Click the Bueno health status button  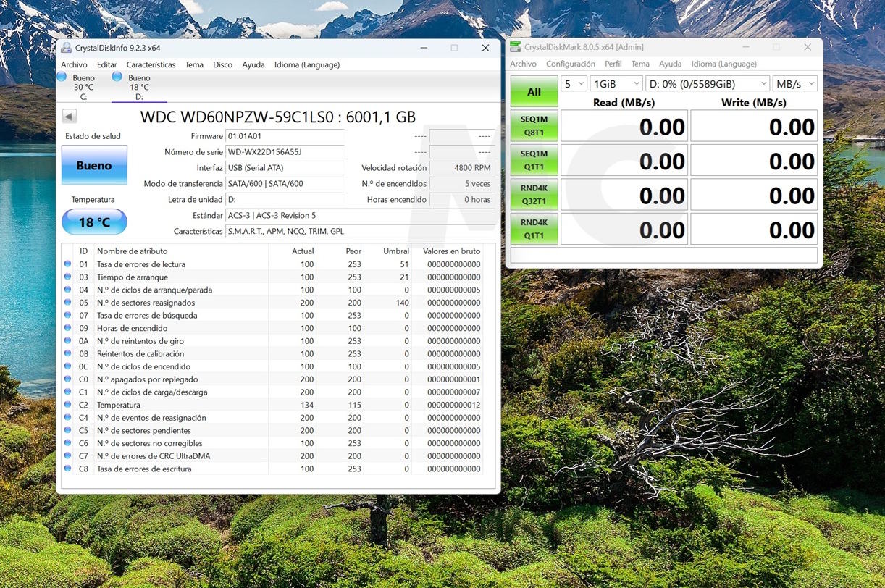[94, 165]
